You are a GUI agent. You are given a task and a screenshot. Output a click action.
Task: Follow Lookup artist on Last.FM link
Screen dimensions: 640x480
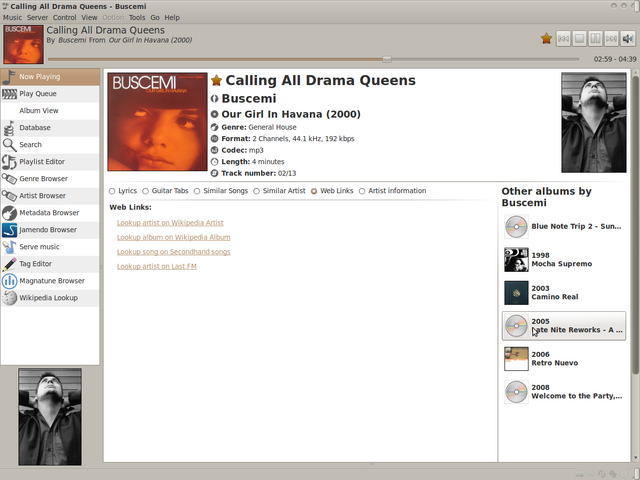157,267
